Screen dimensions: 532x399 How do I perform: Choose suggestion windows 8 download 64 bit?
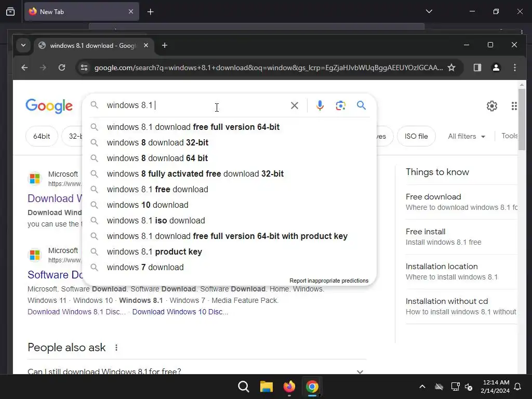pos(229,158)
